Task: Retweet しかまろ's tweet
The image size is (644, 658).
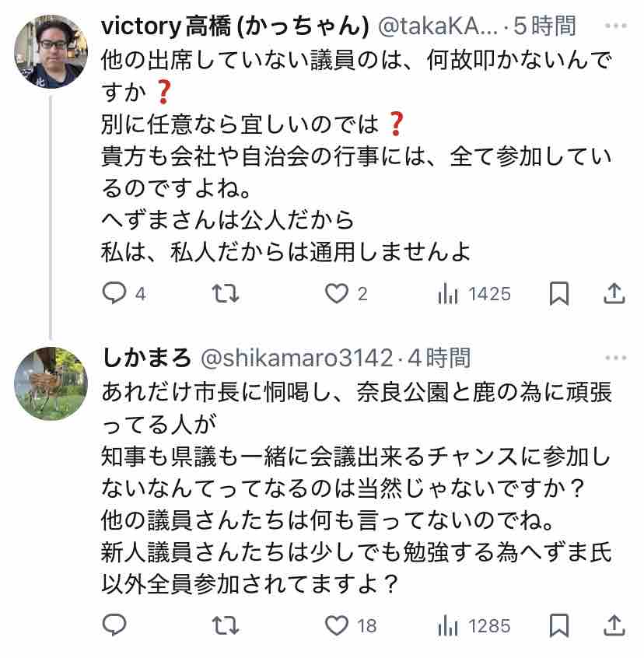Action: pyautogui.click(x=226, y=625)
